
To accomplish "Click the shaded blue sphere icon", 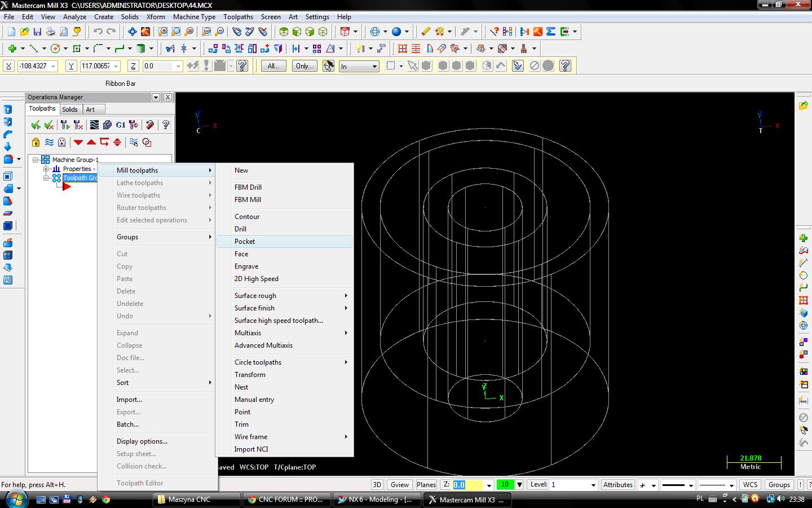I will (396, 32).
